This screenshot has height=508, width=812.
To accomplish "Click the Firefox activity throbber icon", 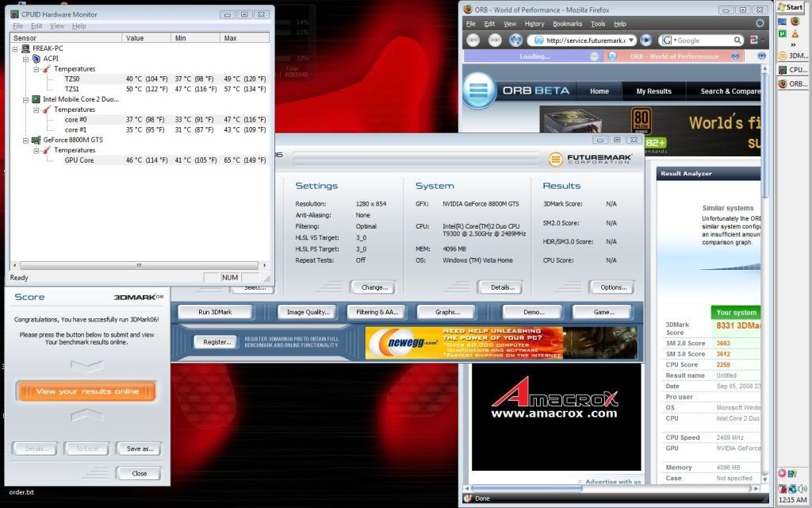I will (x=760, y=23).
